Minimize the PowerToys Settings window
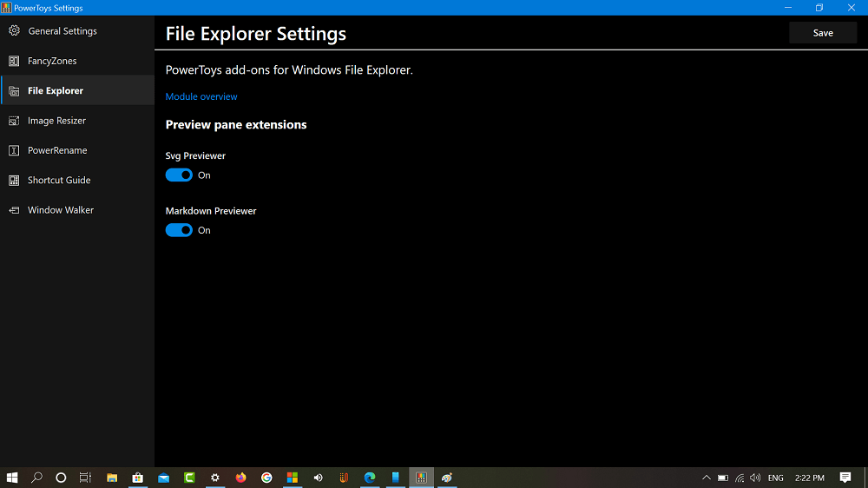Screen dimensions: 868x488 (x=788, y=8)
